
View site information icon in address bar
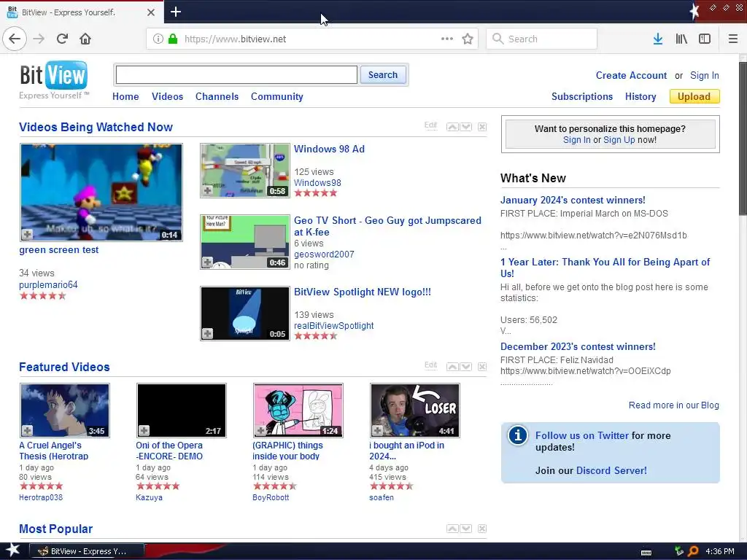pyautogui.click(x=158, y=39)
